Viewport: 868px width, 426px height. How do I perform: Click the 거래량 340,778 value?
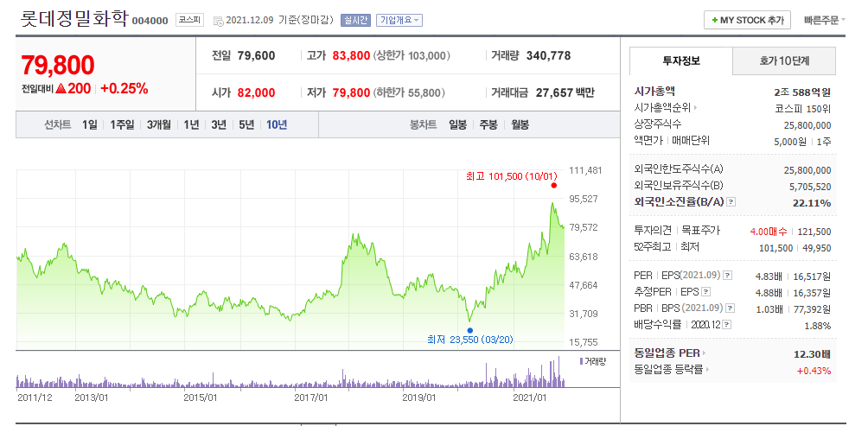coord(549,55)
